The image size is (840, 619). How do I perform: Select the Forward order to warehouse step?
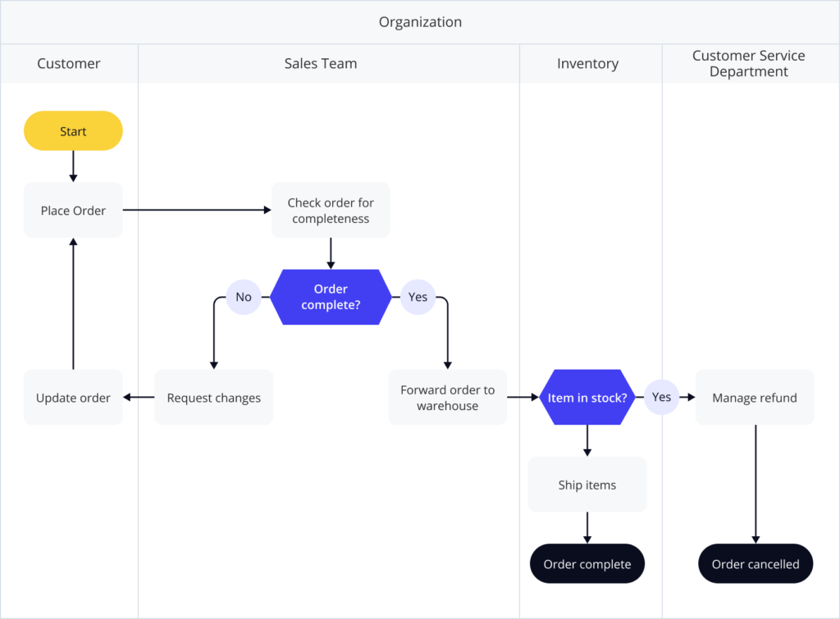447,398
